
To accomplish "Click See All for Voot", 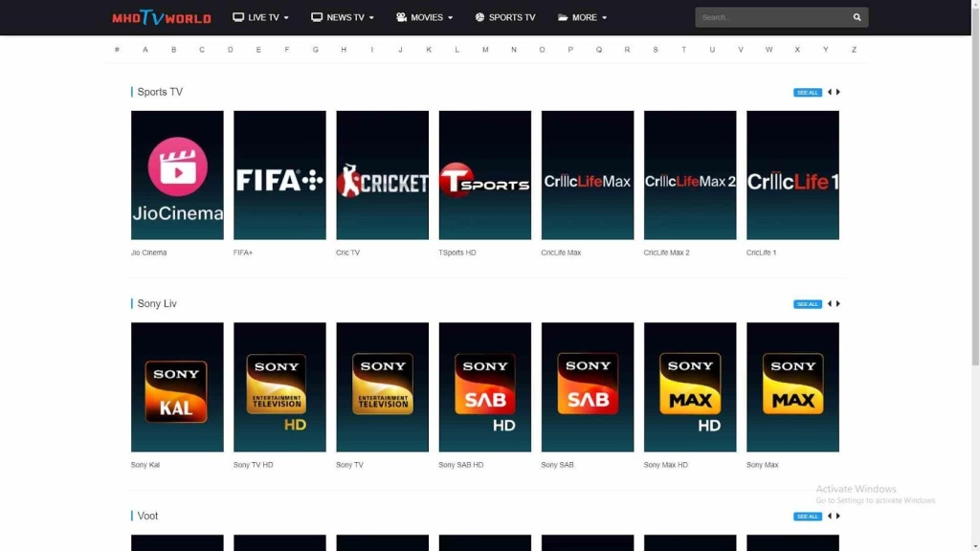I will point(808,517).
